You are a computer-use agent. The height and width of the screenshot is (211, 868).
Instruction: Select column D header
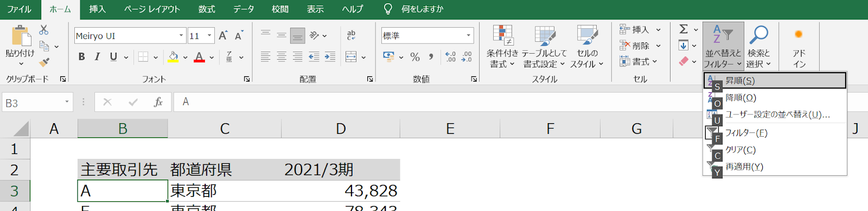(341, 129)
